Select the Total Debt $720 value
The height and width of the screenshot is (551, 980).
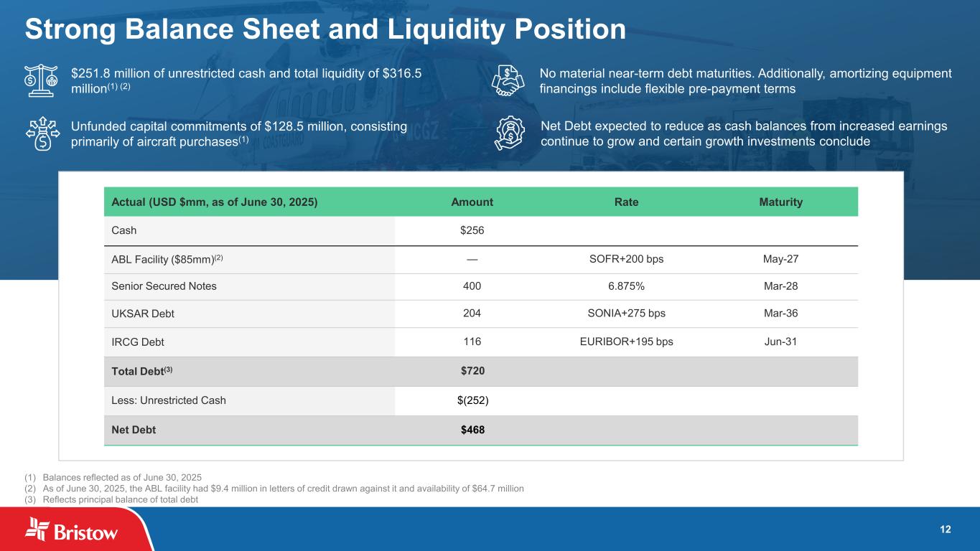[x=472, y=371]
